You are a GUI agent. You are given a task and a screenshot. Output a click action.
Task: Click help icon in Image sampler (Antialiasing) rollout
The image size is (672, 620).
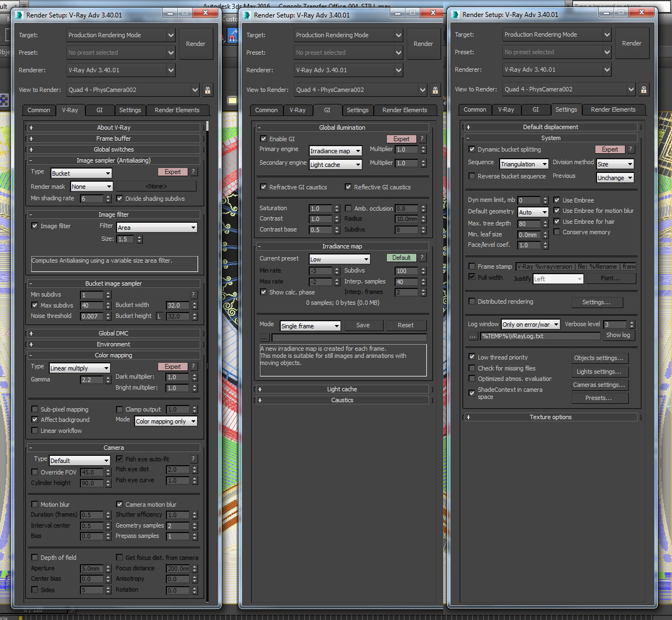click(193, 172)
